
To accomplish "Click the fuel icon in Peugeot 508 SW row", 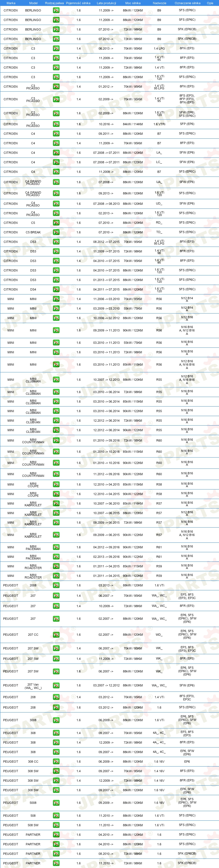I will 56,825.
